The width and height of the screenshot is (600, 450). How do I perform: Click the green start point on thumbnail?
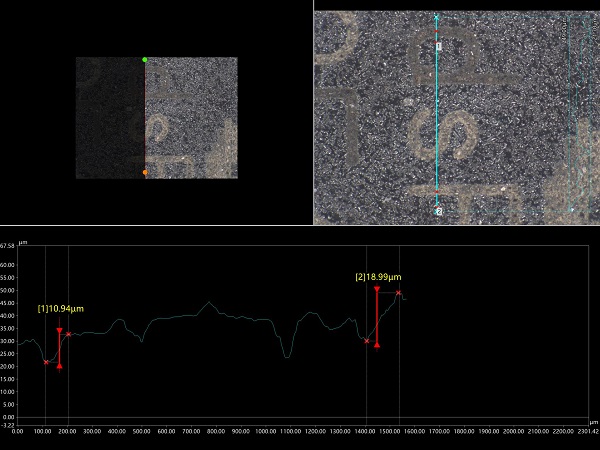pos(145,60)
